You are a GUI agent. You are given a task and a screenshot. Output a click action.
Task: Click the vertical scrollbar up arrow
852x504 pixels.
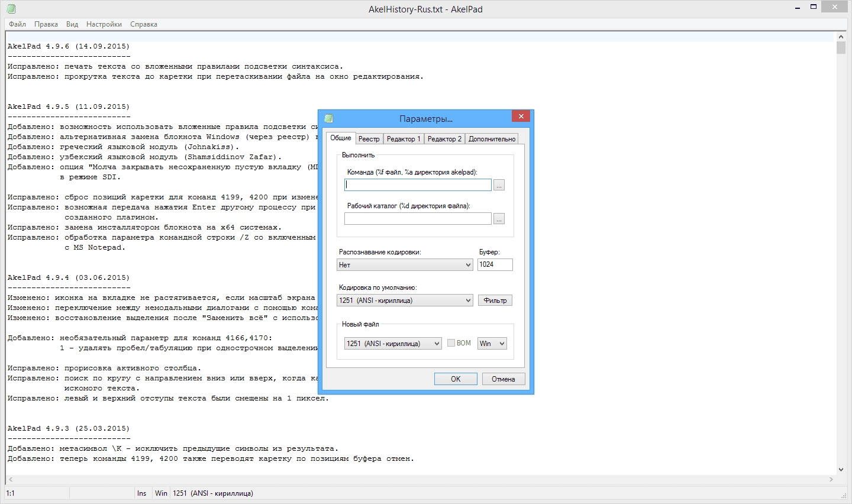[x=841, y=37]
